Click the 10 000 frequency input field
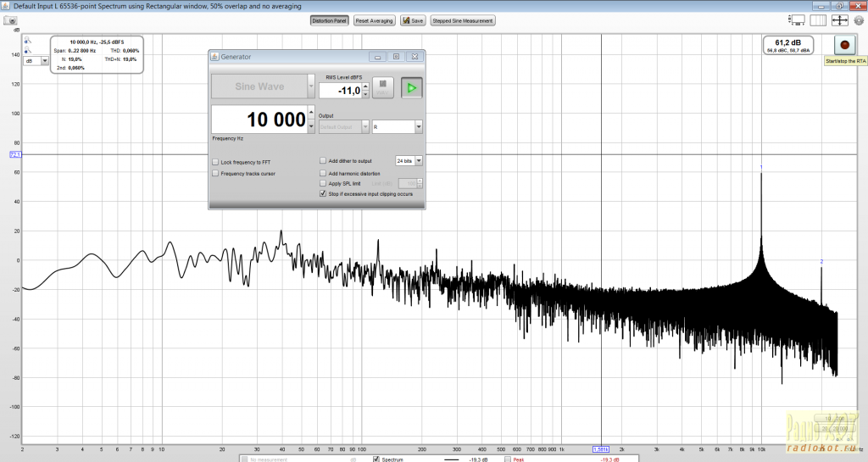This screenshot has width=868, height=462. pyautogui.click(x=259, y=120)
